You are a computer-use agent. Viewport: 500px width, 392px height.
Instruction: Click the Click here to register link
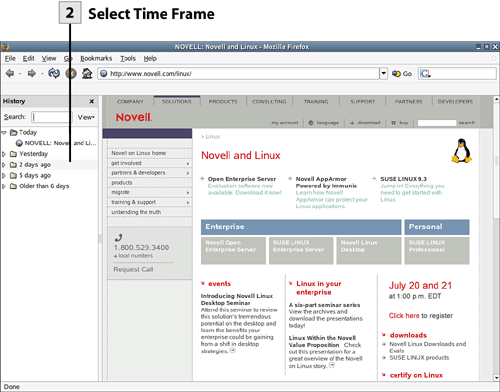404,315
